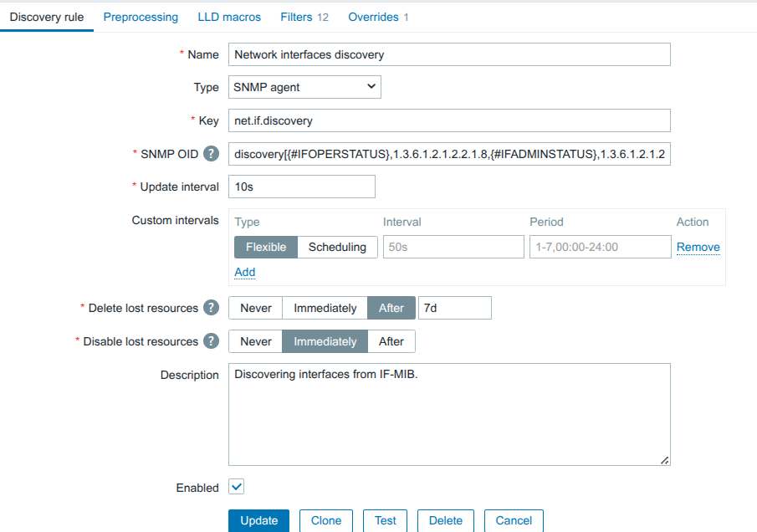Image resolution: width=757 pixels, height=532 pixels.
Task: Click Add link under custom intervals
Action: coord(244,272)
